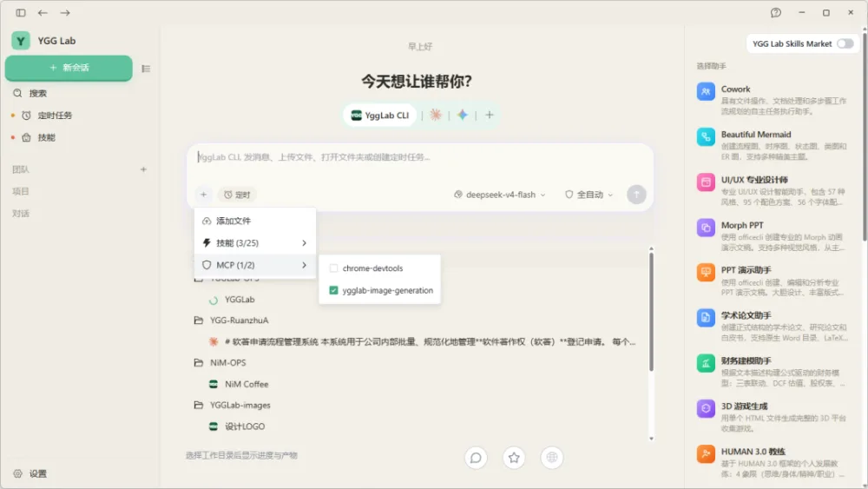Open the 定时 schedule button
The width and height of the screenshot is (868, 489).
click(x=237, y=195)
